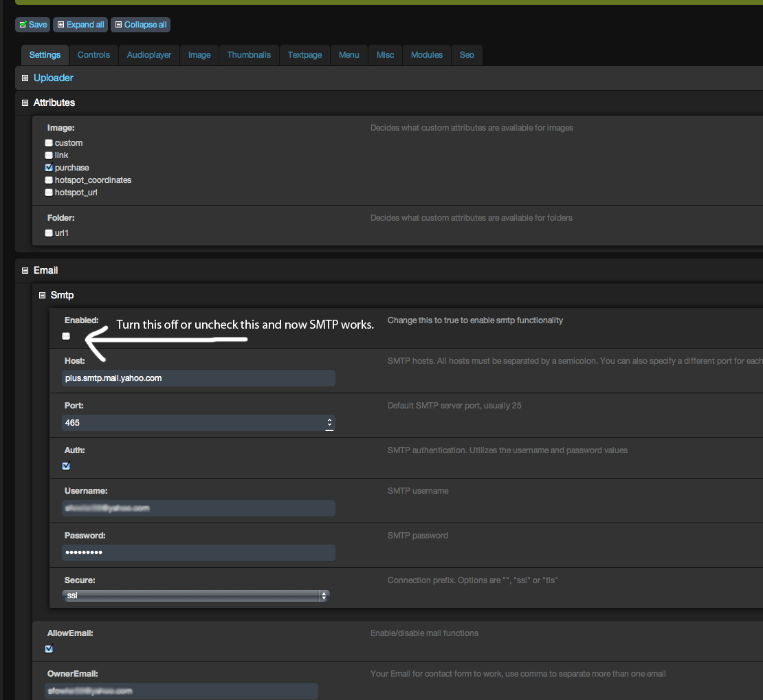Viewport: 763px width, 700px height.
Task: Enable the hotspot_coordinates attribute checkbox
Action: pos(49,180)
